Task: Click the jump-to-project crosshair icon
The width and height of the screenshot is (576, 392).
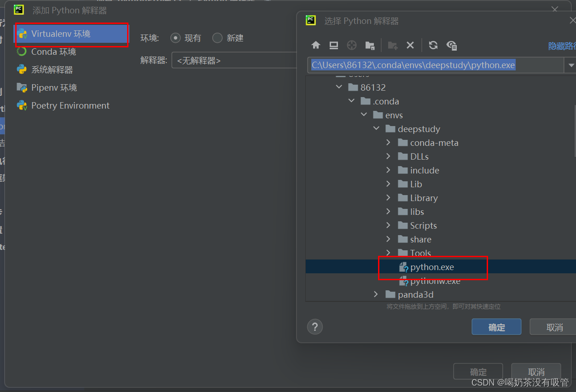Action: point(351,45)
